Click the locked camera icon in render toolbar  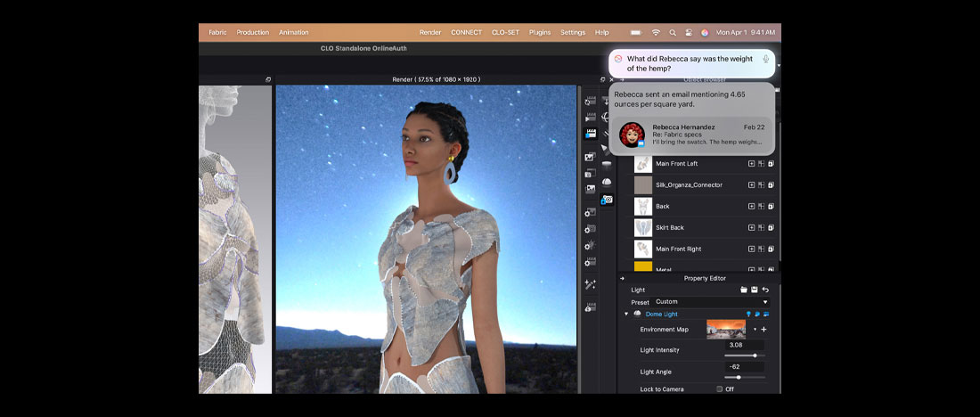[x=607, y=200]
